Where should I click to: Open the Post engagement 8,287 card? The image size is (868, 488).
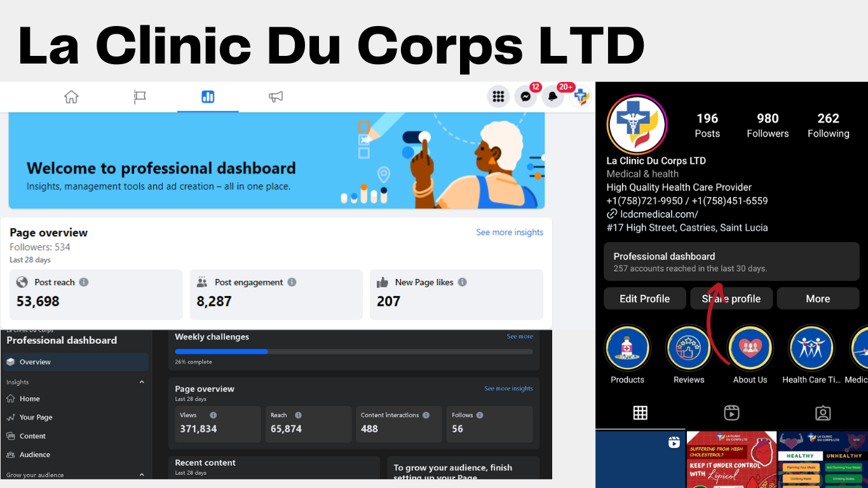tap(276, 294)
